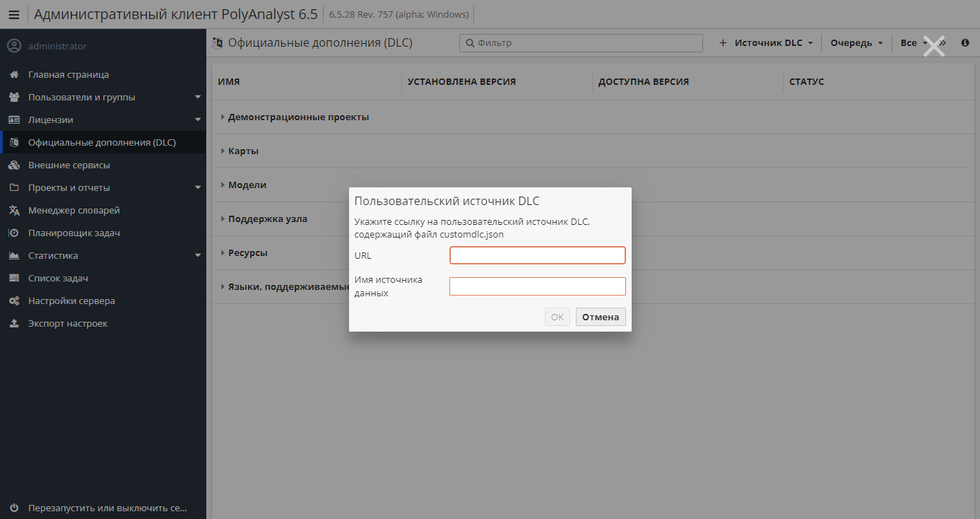Expand the Статистика submenu arrow

click(x=198, y=255)
